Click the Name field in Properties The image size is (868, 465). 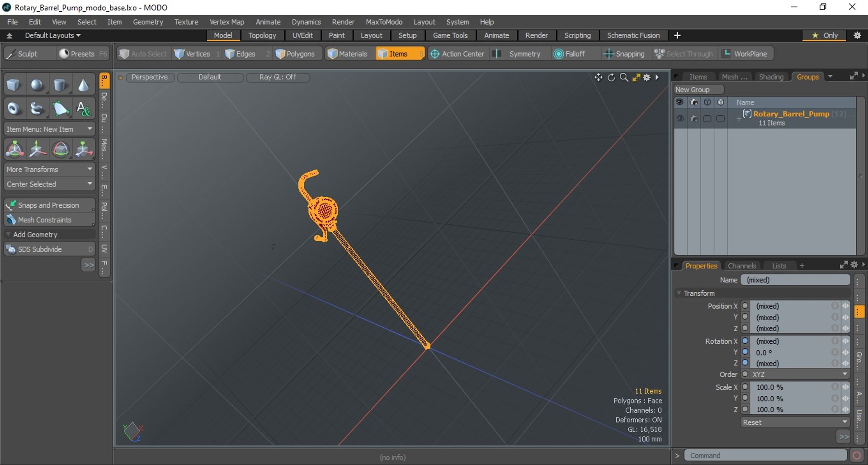(795, 280)
